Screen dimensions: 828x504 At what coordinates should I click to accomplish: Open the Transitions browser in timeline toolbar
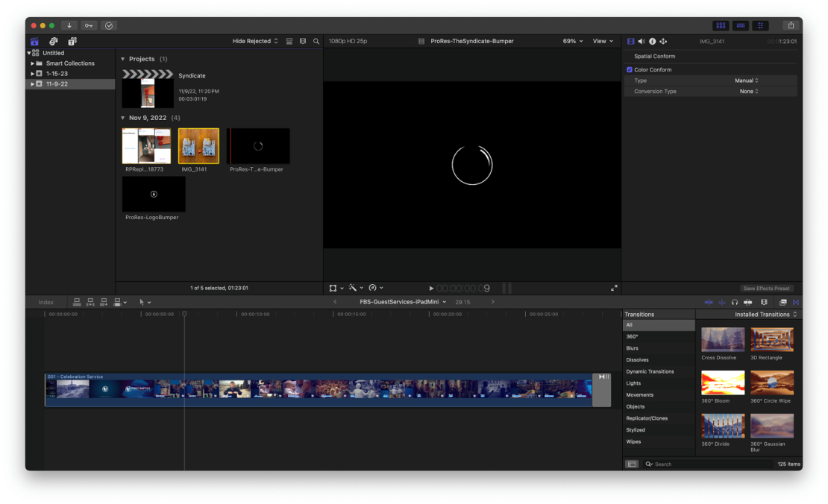[795, 302]
